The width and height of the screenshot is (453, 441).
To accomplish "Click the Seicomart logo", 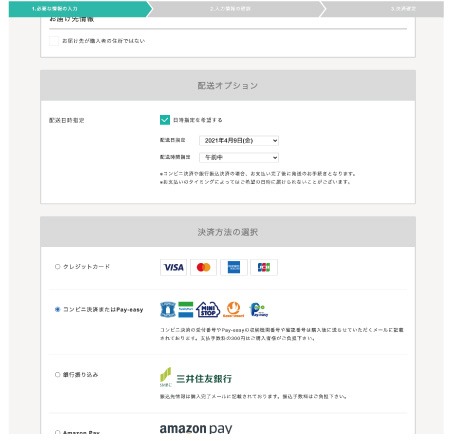I will (233, 309).
